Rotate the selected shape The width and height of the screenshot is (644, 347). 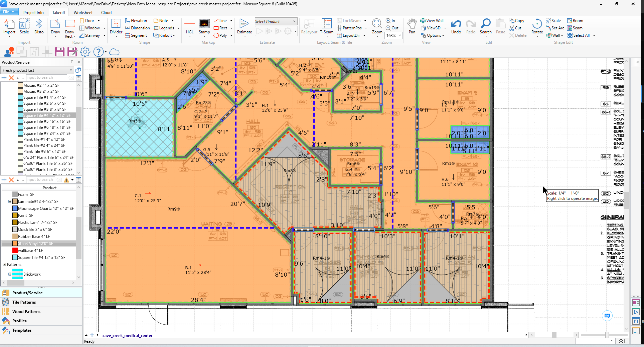coord(537,27)
